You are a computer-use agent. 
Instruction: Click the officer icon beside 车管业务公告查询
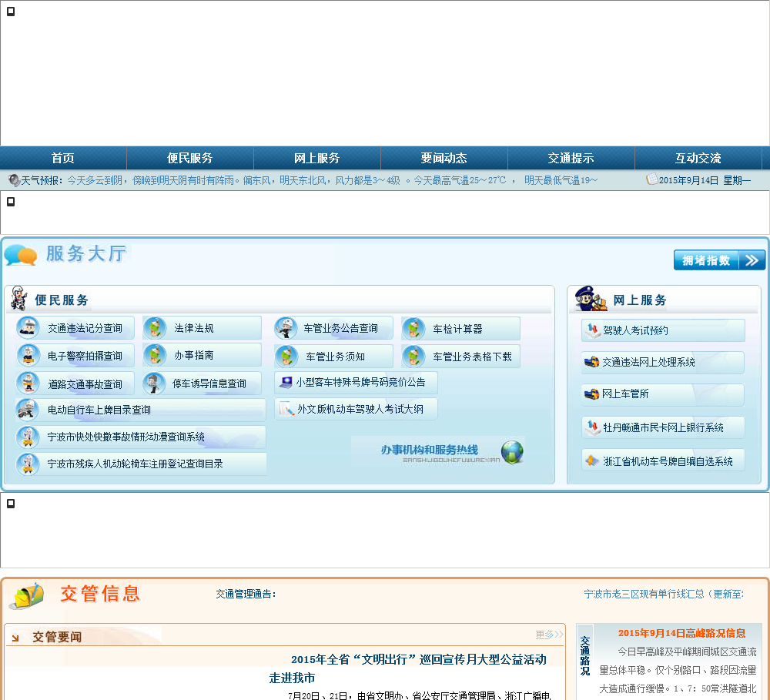tap(286, 327)
